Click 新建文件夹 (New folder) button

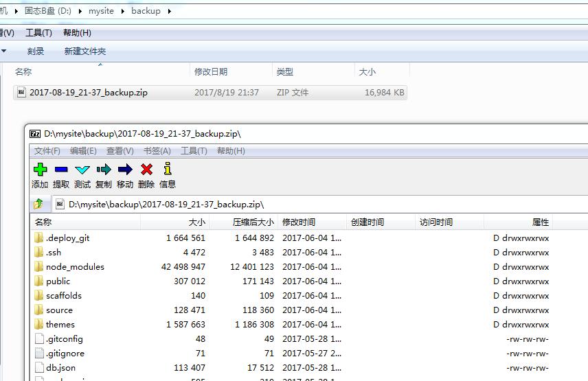(x=85, y=51)
